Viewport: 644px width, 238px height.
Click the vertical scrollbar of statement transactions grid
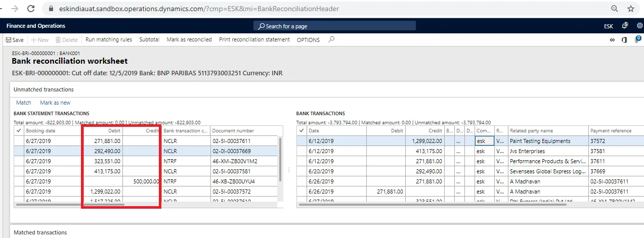click(x=281, y=159)
